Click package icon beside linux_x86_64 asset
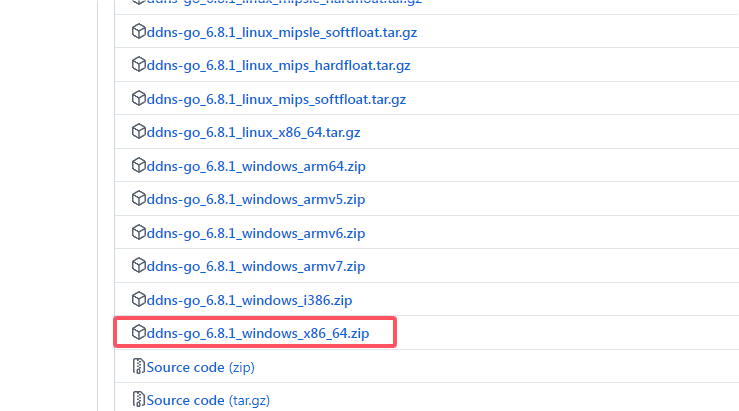This screenshot has width=739, height=411. coord(139,131)
